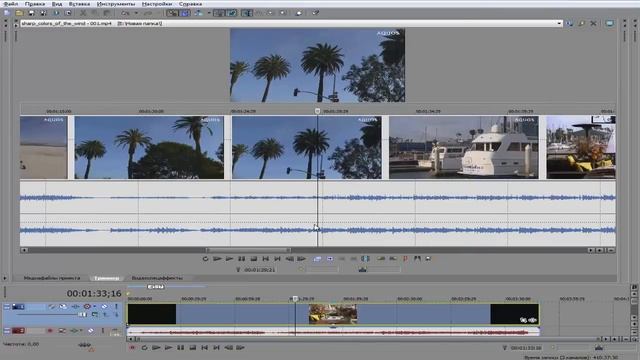Open the Файл menu
This screenshot has height=360, width=640.
pyautogui.click(x=10, y=4)
